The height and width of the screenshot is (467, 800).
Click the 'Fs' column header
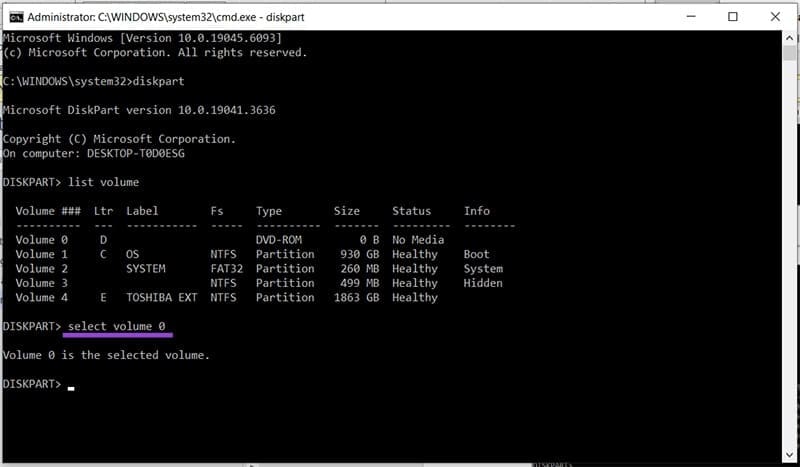217,211
